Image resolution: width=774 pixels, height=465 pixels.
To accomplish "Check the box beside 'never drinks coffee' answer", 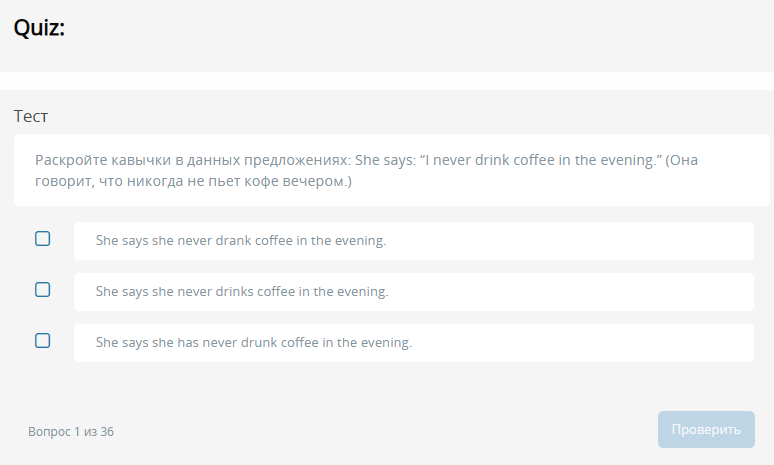I will point(43,290).
